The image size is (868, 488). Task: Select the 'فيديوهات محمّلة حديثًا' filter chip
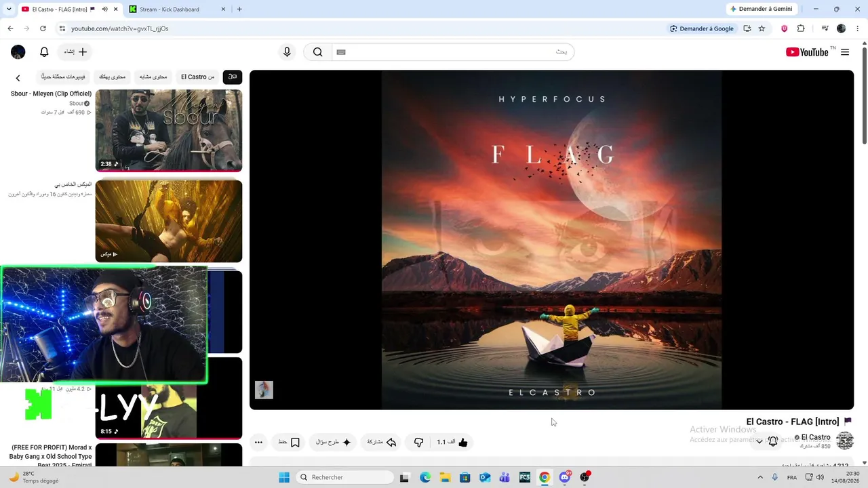click(x=64, y=77)
